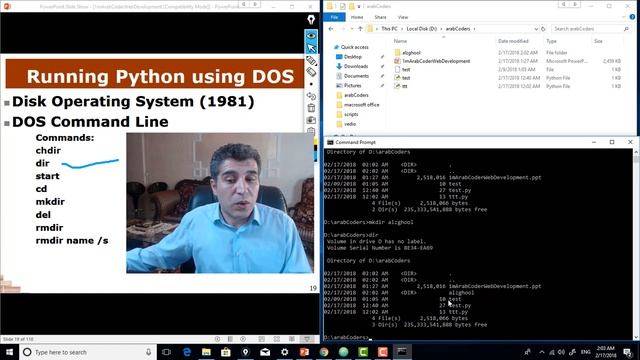The width and height of the screenshot is (640, 360).
Task: Click the undo icon in the slideshow toolbar
Action: (x=311, y=96)
